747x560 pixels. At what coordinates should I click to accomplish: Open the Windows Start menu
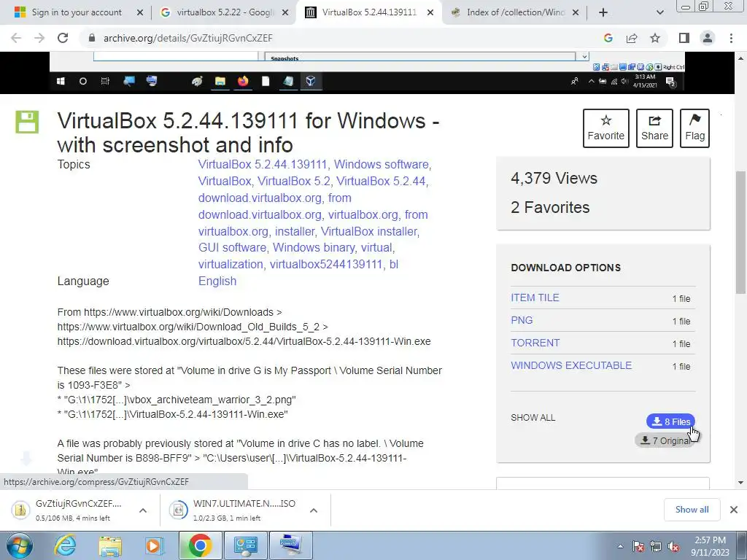19,546
